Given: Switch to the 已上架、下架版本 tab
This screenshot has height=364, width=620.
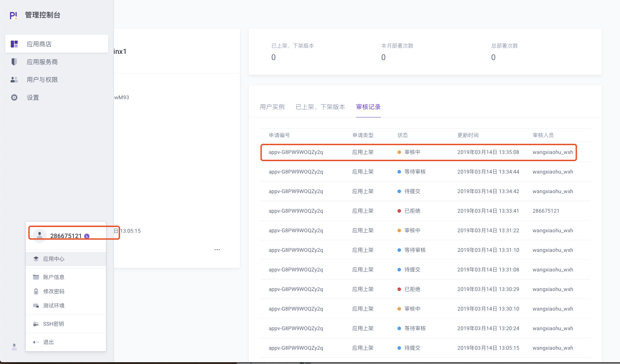Looking at the screenshot, I should pos(320,107).
